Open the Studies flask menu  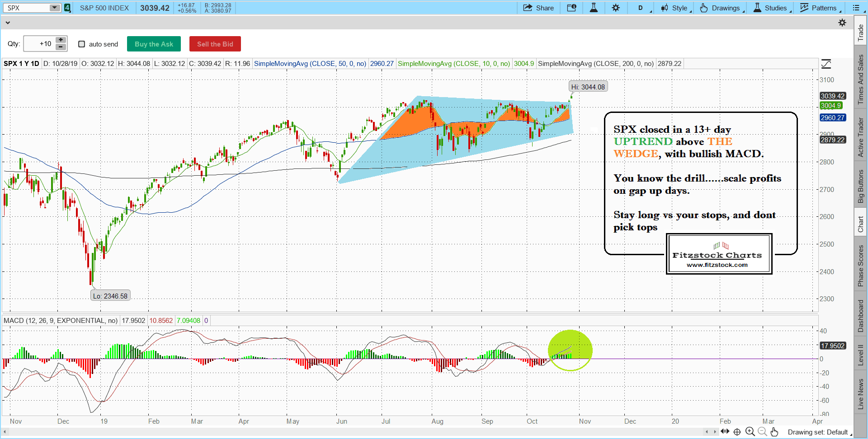(771, 8)
